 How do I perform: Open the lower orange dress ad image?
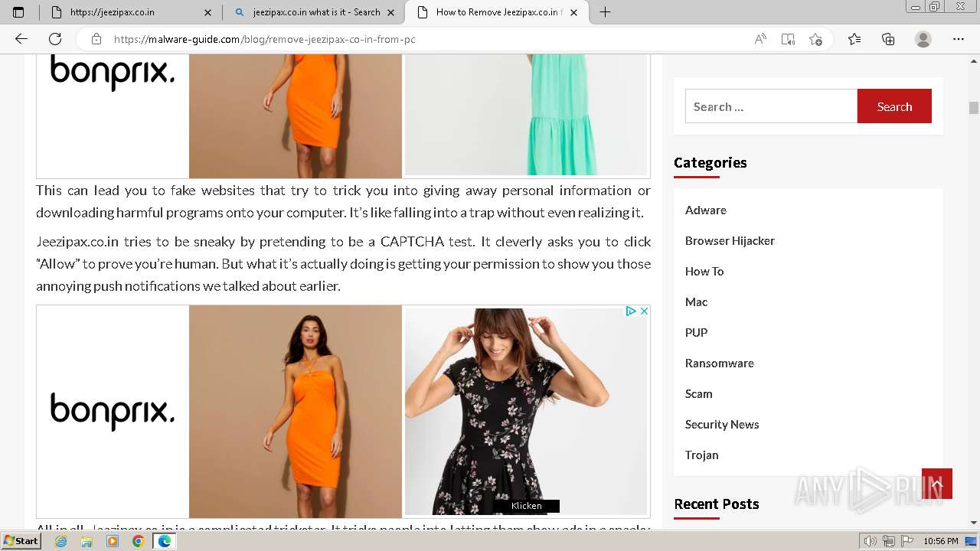tap(296, 412)
